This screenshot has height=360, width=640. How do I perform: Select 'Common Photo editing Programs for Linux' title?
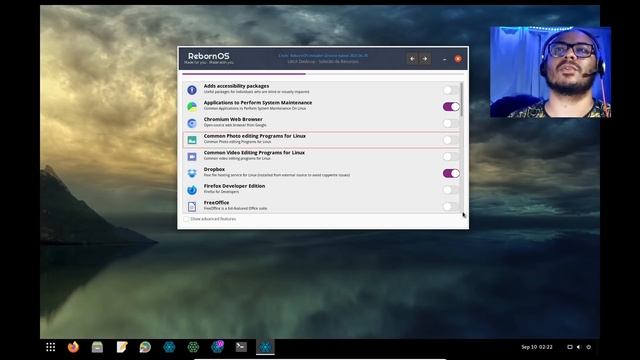[255, 136]
